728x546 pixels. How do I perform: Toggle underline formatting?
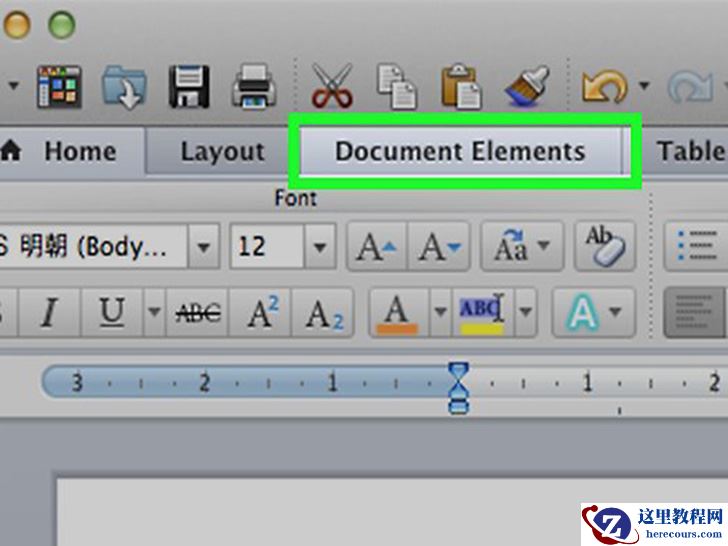click(x=112, y=312)
